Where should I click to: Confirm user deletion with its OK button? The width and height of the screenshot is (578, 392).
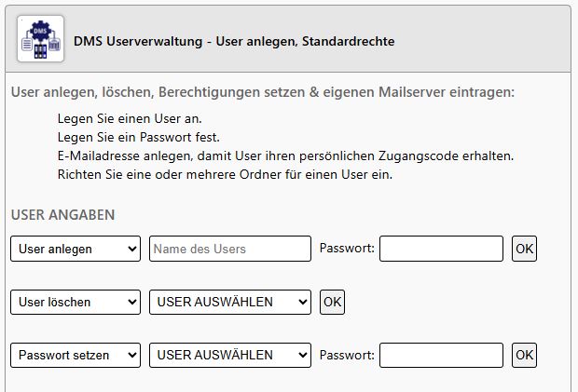coord(332,302)
